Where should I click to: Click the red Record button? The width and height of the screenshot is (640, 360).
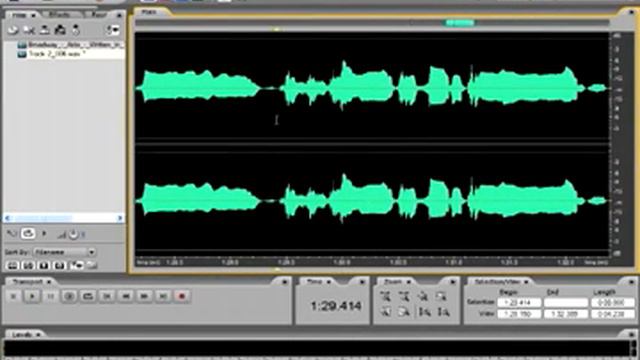coord(182,296)
